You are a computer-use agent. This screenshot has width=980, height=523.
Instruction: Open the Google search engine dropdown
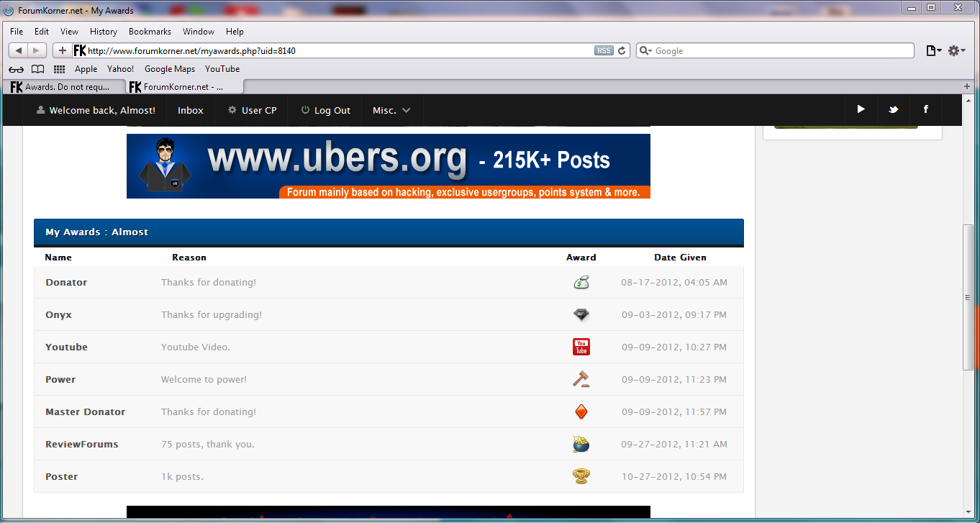click(645, 51)
